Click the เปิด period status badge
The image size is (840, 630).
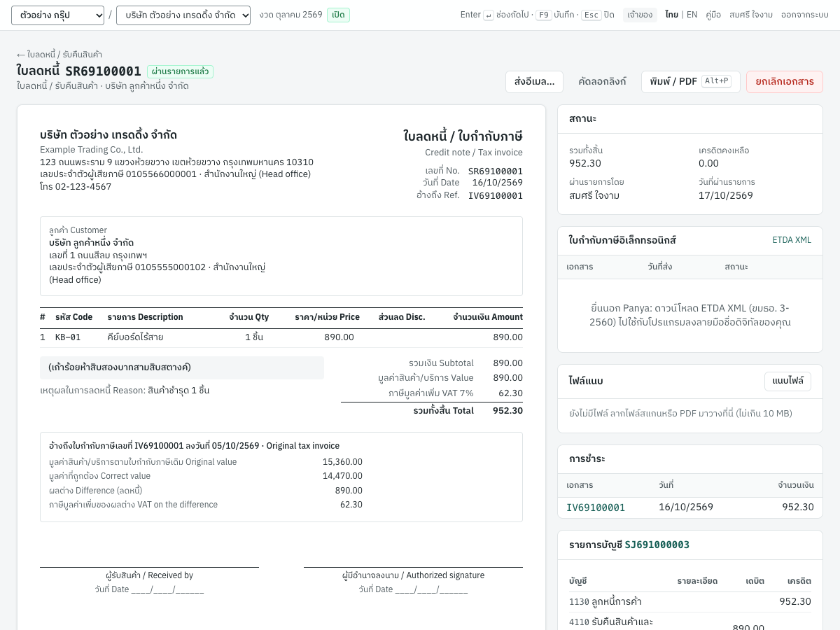coord(338,15)
